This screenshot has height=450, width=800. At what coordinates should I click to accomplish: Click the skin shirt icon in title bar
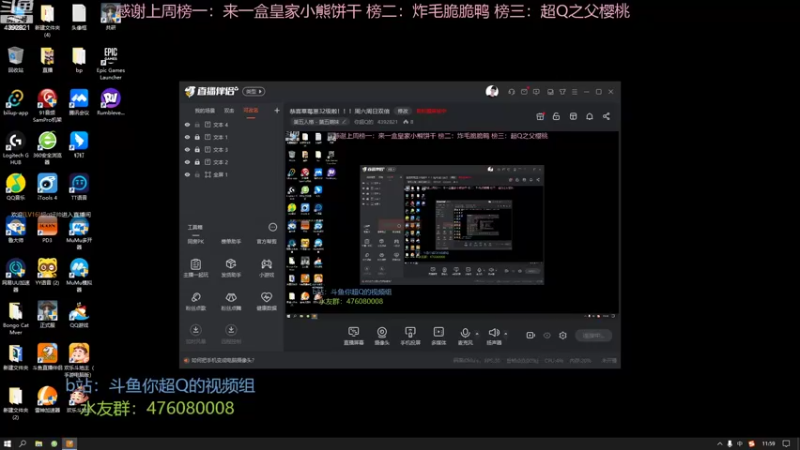pos(562,92)
